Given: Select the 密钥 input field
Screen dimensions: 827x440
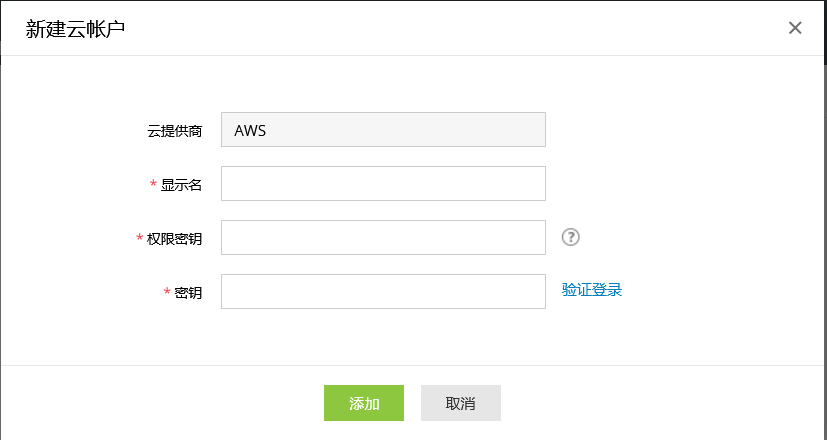Looking at the screenshot, I should [383, 292].
